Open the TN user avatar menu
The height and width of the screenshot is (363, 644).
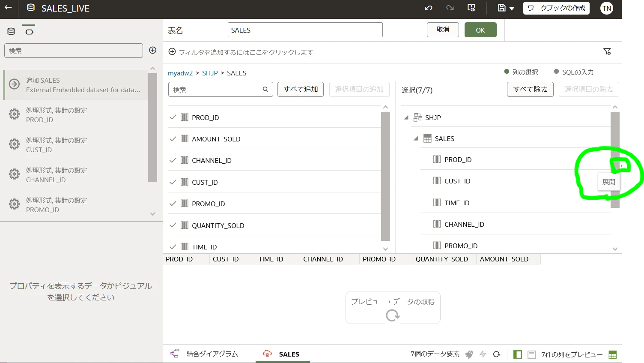(x=607, y=8)
